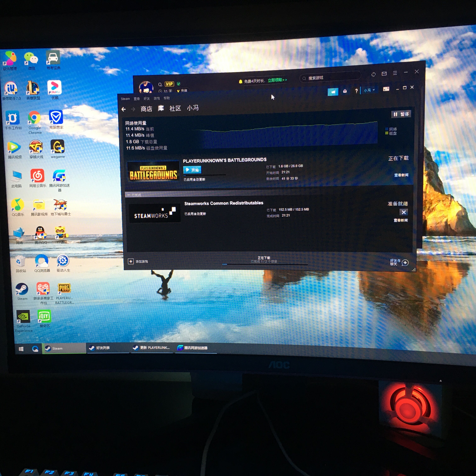Screen dimensions: 476x476
Task: Launch the 穿越火线 desktop shortcut
Action: [x=36, y=147]
